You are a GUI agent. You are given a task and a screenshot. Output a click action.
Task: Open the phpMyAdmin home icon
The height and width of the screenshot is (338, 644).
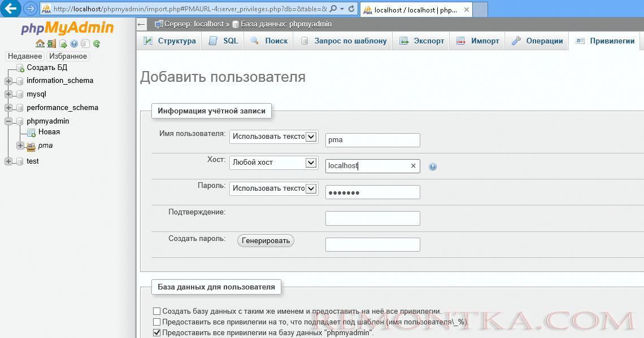point(40,43)
